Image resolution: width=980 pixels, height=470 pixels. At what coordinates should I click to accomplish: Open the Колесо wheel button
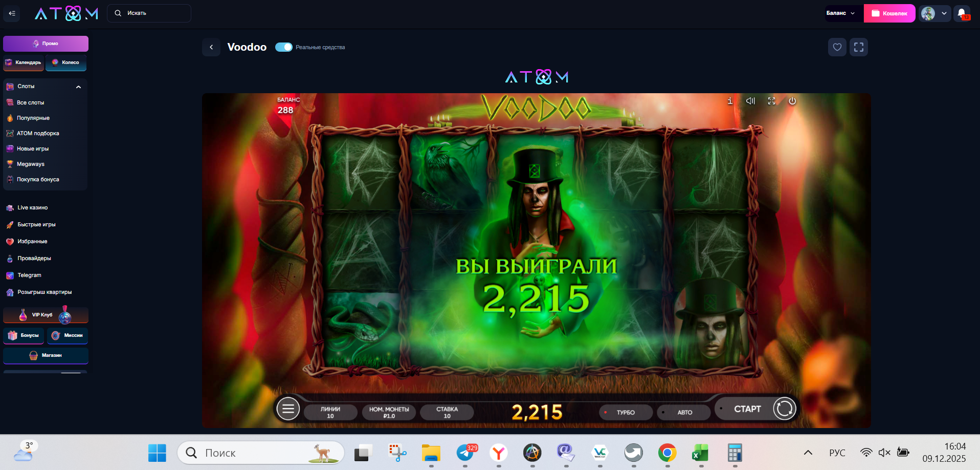coord(66,62)
